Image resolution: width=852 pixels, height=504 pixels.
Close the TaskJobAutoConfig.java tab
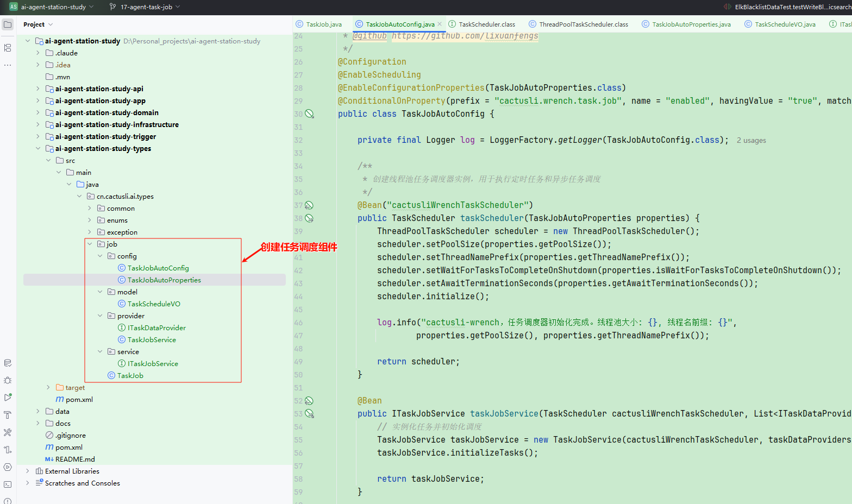[440, 24]
